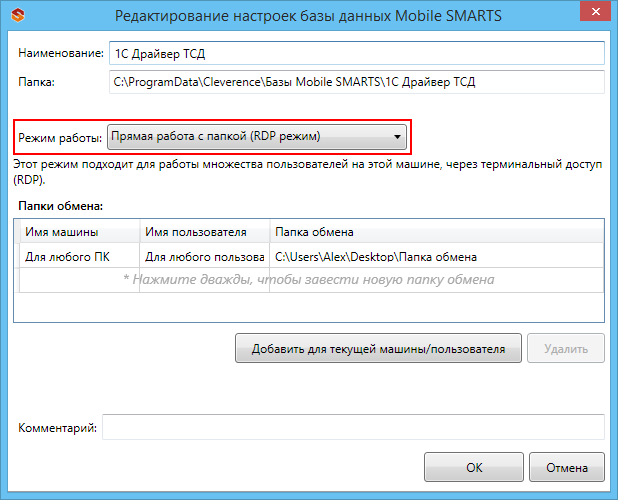Click Добавить для текущей машины/пользователя button
This screenshot has width=618, height=500.
click(x=378, y=348)
